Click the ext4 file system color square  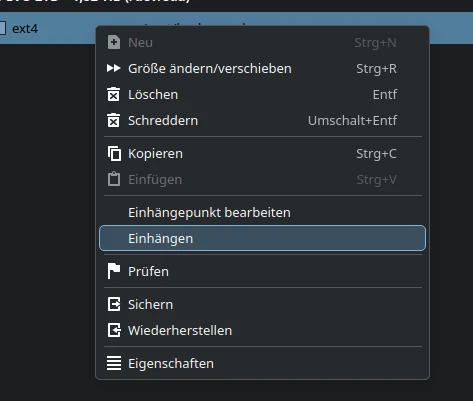click(x=2, y=28)
